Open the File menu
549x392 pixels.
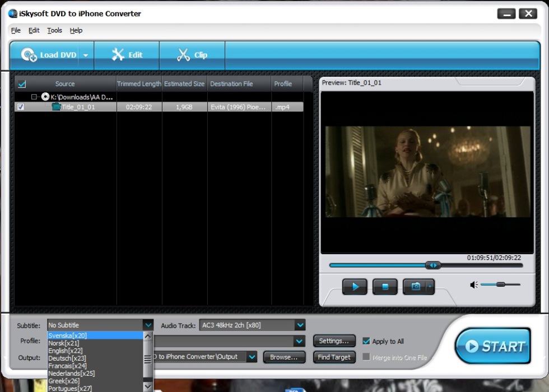(16, 30)
